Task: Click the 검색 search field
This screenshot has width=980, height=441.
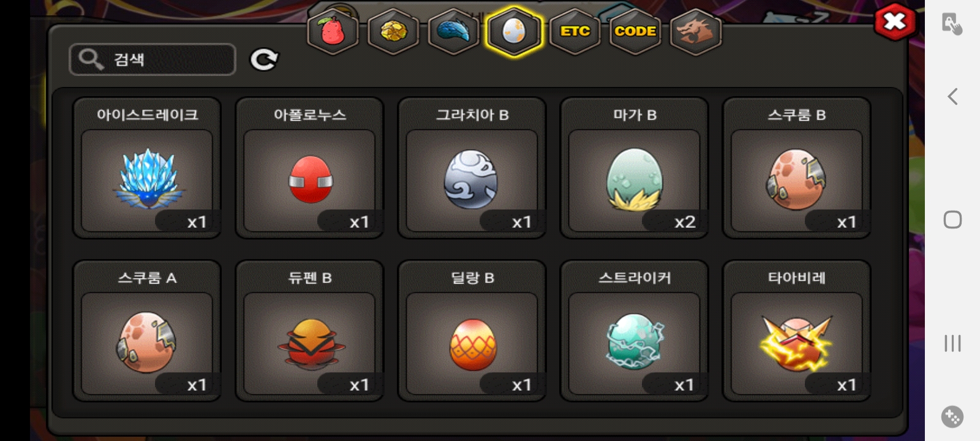Action: click(x=153, y=59)
